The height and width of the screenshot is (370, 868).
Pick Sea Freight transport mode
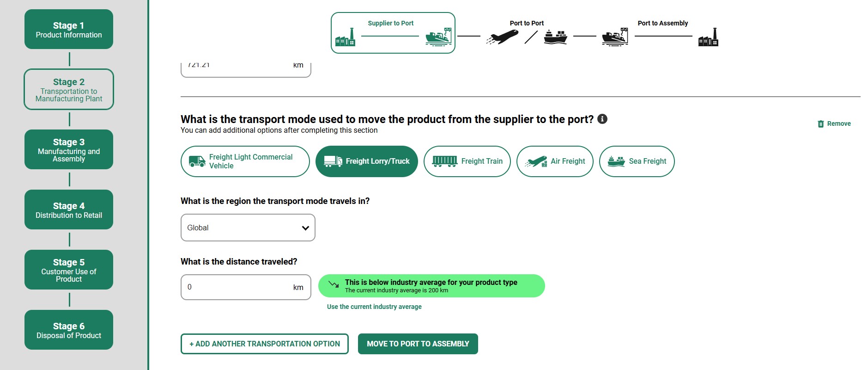pos(637,161)
